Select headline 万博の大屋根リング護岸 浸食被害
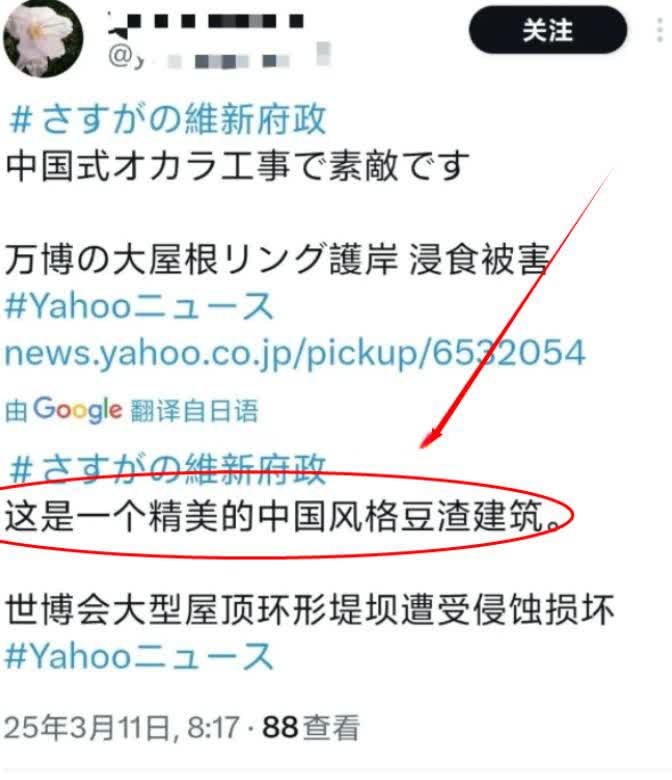This screenshot has width=672, height=780. point(278,259)
